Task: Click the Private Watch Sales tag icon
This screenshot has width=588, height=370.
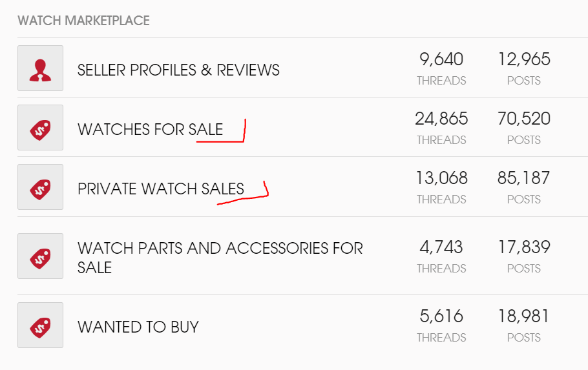Action: [40, 187]
